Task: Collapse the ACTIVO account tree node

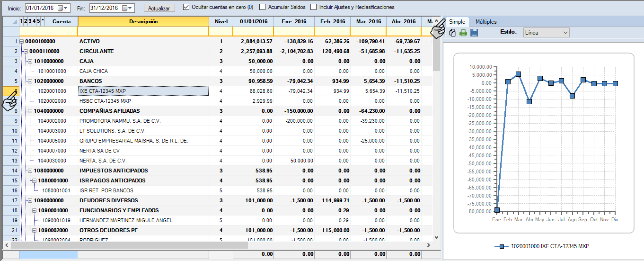Action: click(22, 42)
